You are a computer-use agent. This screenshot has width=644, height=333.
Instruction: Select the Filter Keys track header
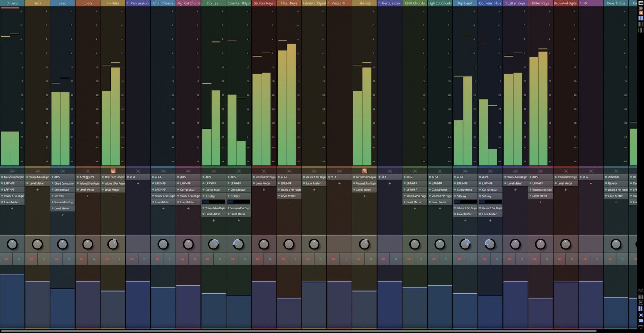click(289, 3)
